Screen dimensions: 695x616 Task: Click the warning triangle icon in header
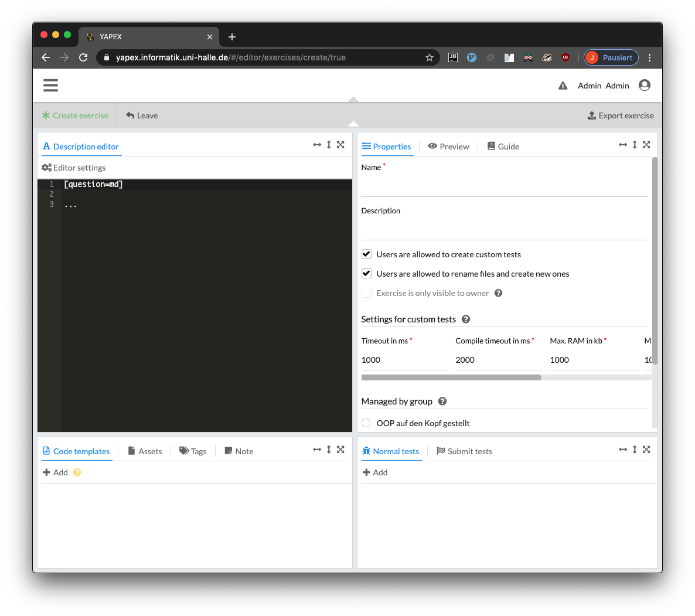click(563, 86)
